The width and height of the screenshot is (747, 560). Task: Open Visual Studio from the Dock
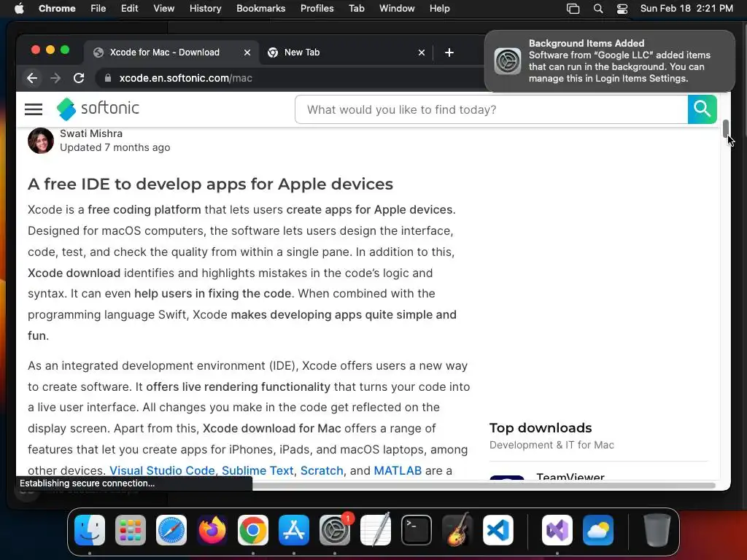click(557, 530)
